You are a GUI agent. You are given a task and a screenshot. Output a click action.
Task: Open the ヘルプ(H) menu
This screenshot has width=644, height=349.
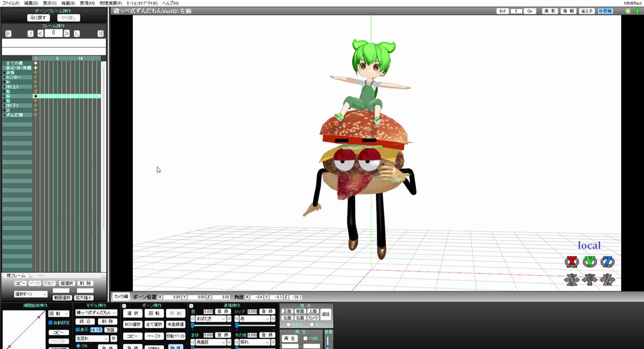point(170,3)
